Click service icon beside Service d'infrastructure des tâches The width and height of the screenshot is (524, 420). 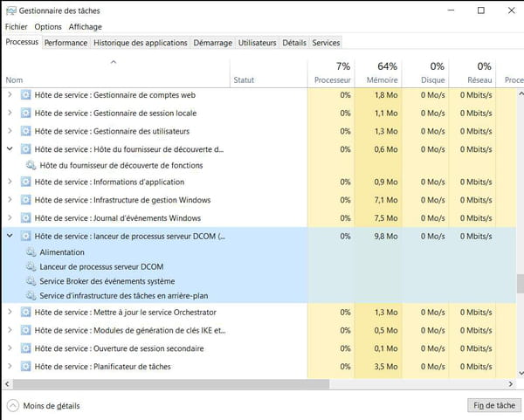tap(31, 296)
